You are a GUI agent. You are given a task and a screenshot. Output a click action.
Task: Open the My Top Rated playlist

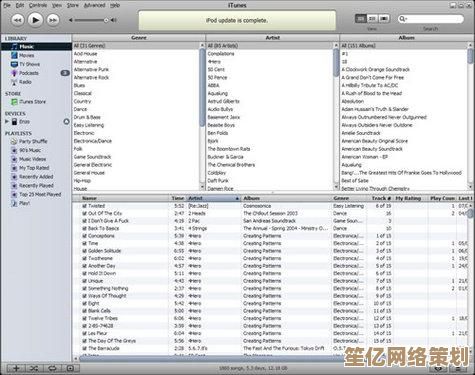coord(34,168)
